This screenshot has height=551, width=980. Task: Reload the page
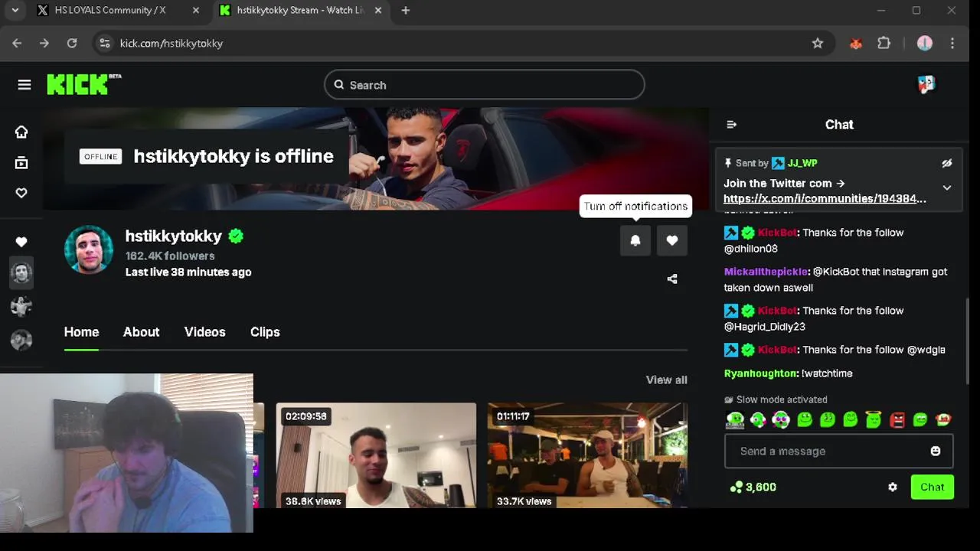tap(72, 44)
